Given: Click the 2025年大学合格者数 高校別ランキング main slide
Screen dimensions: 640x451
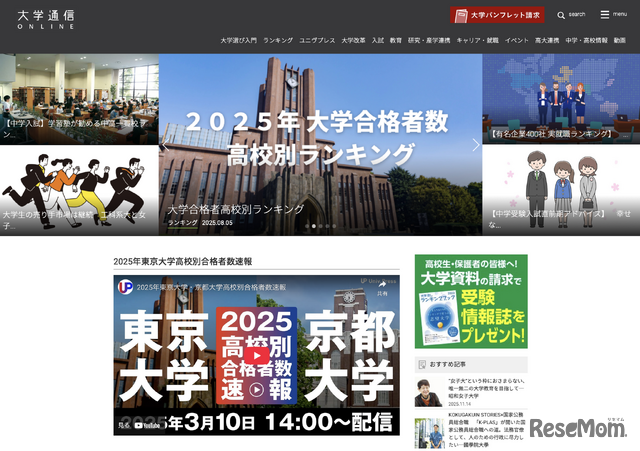Looking at the screenshot, I should point(320,144).
